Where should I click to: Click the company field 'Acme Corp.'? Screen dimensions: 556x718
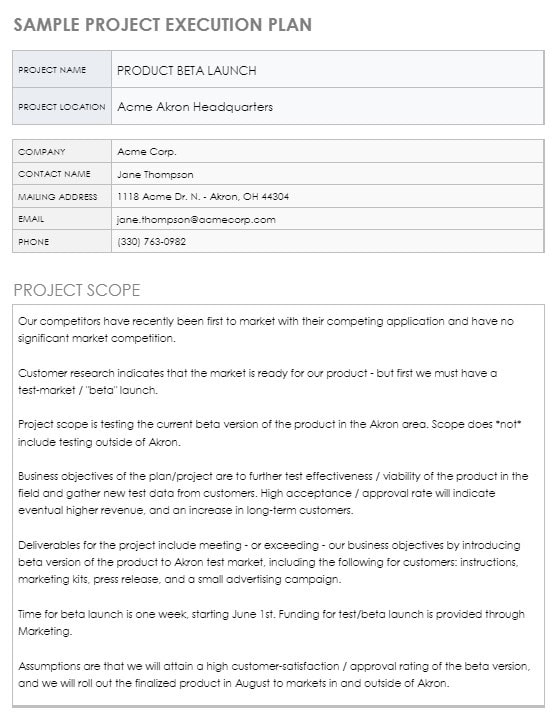(x=327, y=152)
